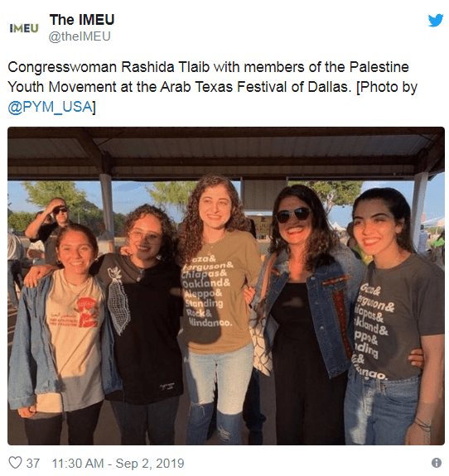449x476 pixels.
Task: Click the '[Photo by' credit text
Action: [387, 87]
